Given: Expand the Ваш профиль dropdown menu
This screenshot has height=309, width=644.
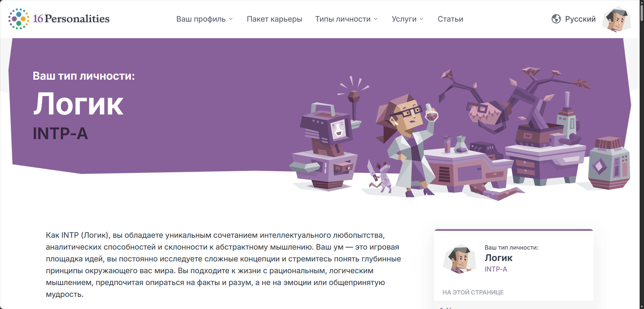Looking at the screenshot, I should (x=204, y=19).
